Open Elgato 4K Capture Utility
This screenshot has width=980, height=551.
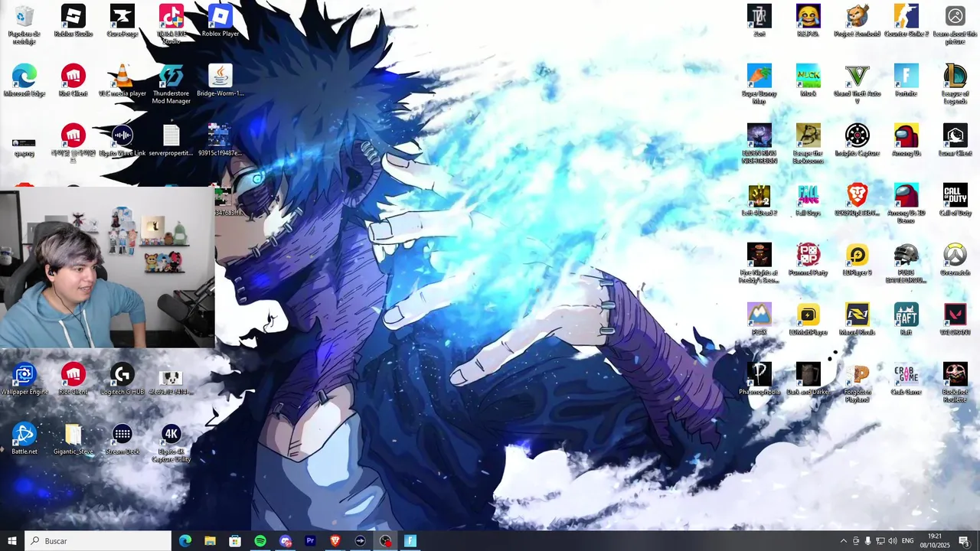pyautogui.click(x=171, y=442)
